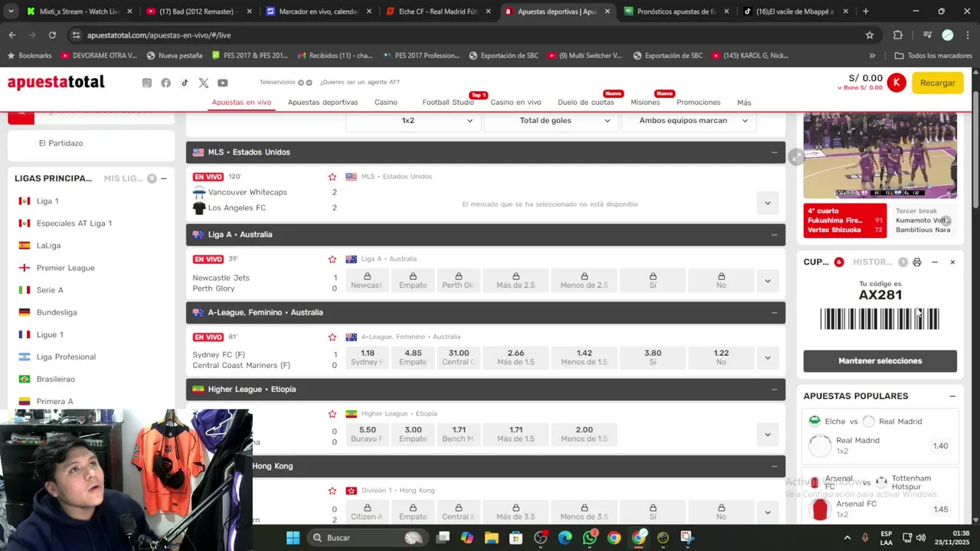This screenshot has height=551, width=980.
Task: Open the browser extensions puzzle icon
Action: 898,35
